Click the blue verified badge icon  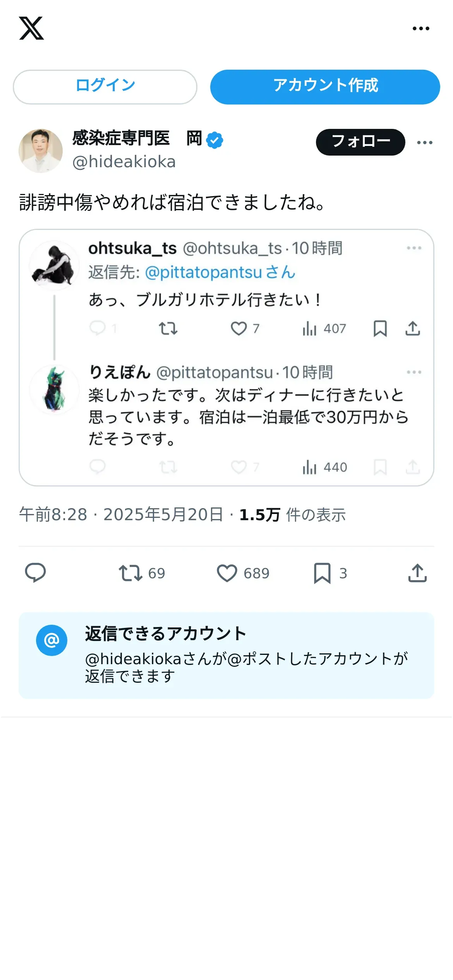[214, 140]
